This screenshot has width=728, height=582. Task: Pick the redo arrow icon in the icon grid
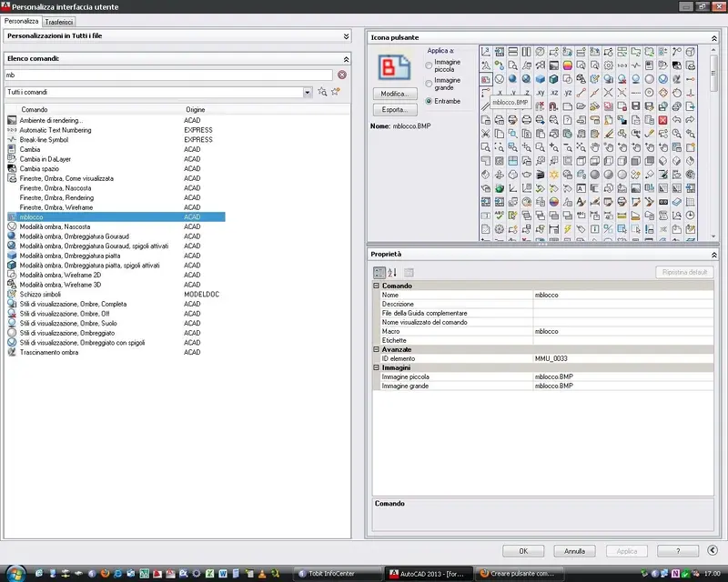click(691, 120)
